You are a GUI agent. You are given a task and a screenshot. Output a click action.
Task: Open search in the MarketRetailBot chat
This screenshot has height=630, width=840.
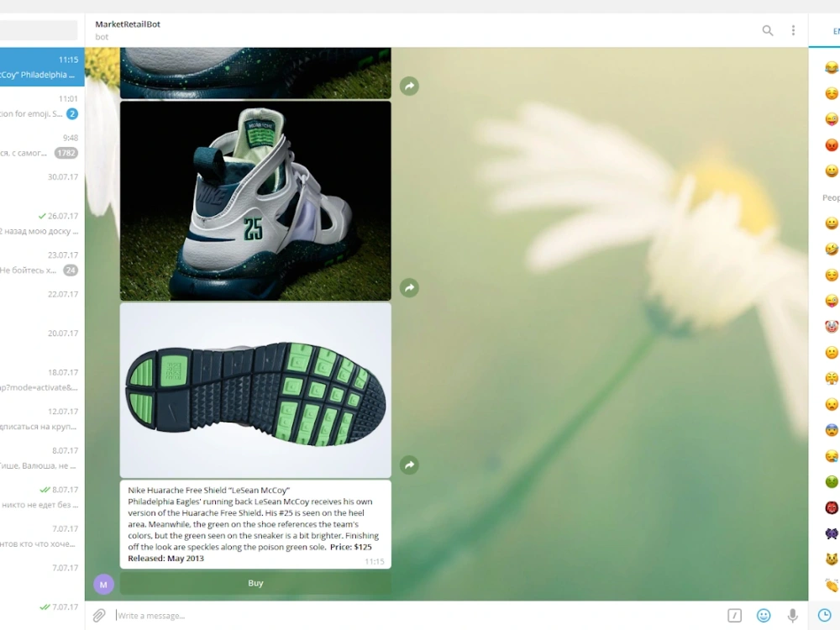click(x=767, y=30)
